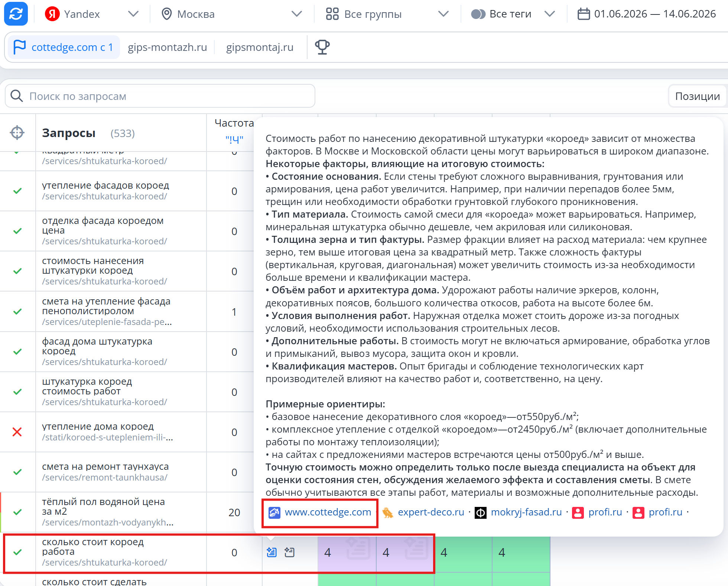
Task: Click frequency value 20 for тёплый пол
Action: 234,512
